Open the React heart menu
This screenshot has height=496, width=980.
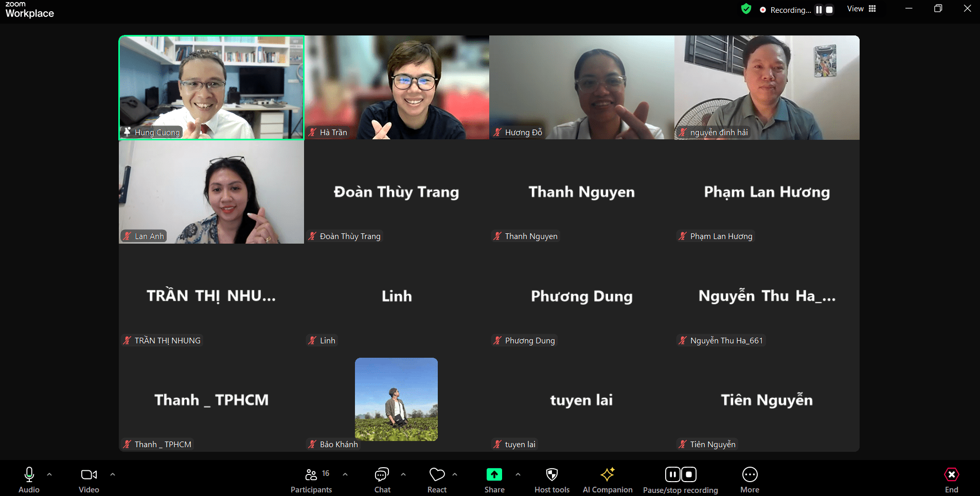click(437, 480)
